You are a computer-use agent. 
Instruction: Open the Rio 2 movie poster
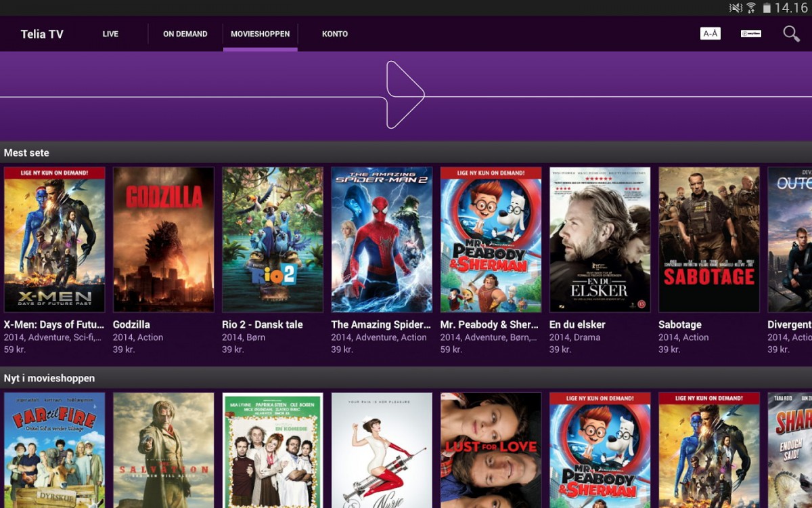273,240
